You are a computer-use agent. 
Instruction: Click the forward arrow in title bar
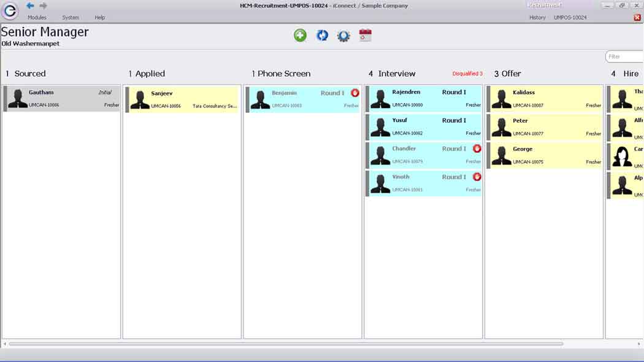[43, 6]
